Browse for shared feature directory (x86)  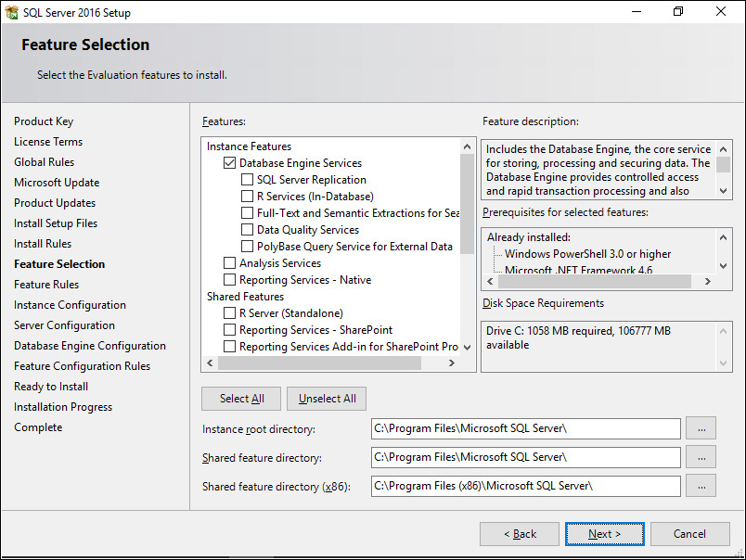click(x=701, y=486)
